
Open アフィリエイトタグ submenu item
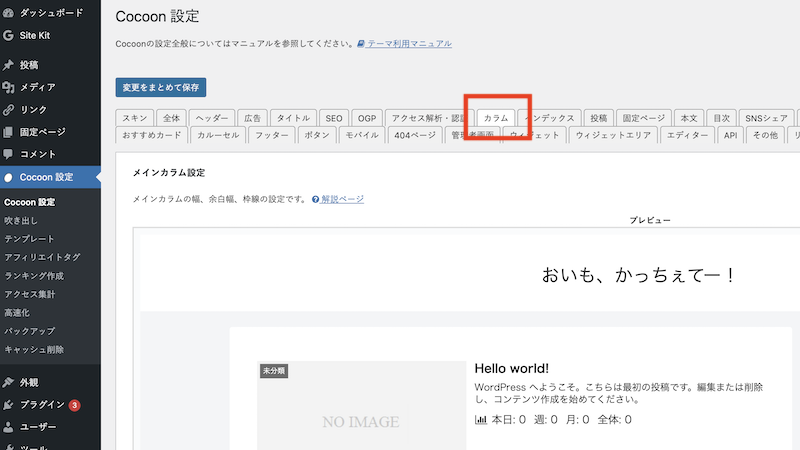coord(42,257)
